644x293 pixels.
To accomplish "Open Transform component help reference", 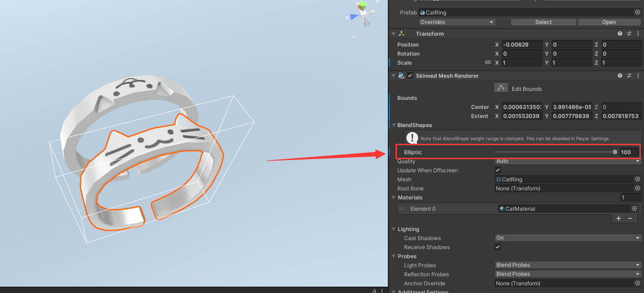I will (x=620, y=34).
